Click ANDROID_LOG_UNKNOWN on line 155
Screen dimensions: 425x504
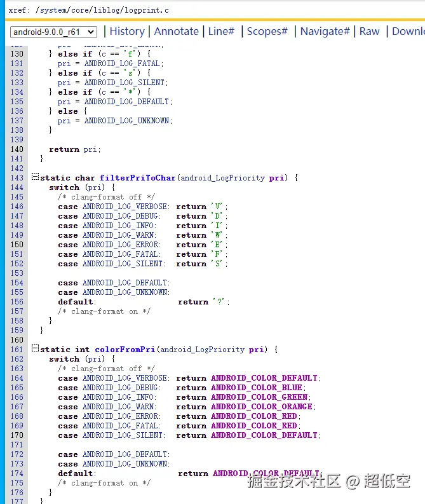click(x=125, y=292)
